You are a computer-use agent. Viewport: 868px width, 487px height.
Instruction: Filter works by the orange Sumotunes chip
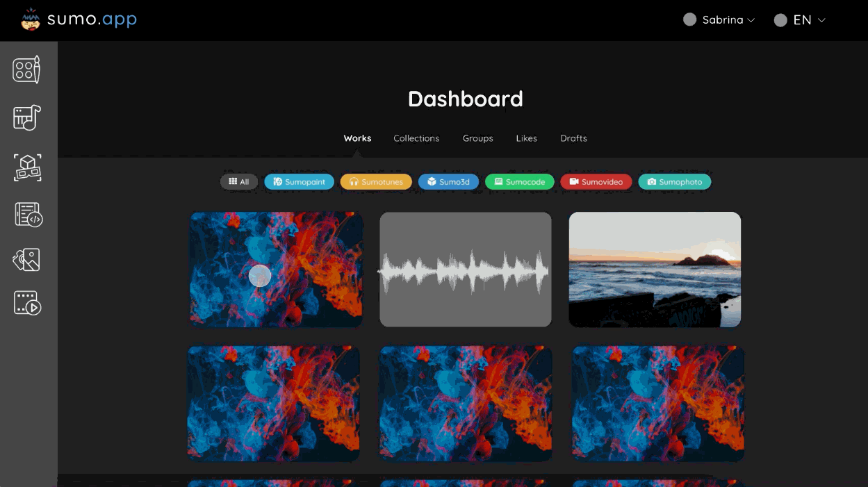pyautogui.click(x=376, y=182)
